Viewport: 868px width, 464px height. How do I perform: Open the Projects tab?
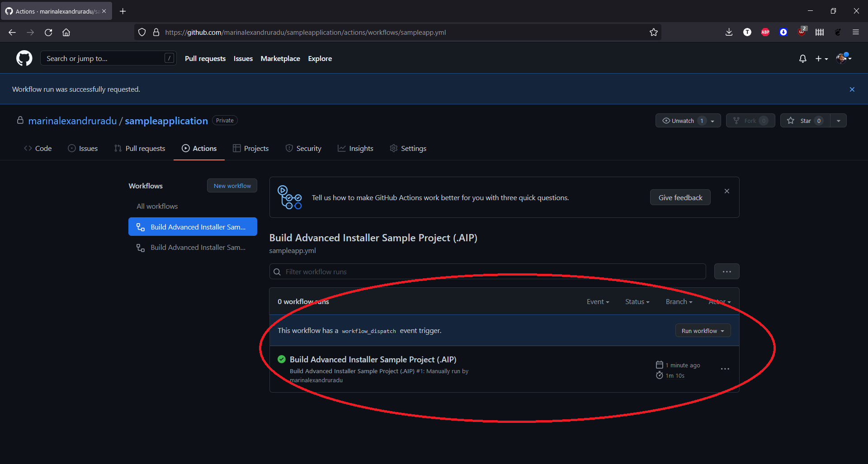tap(250, 148)
